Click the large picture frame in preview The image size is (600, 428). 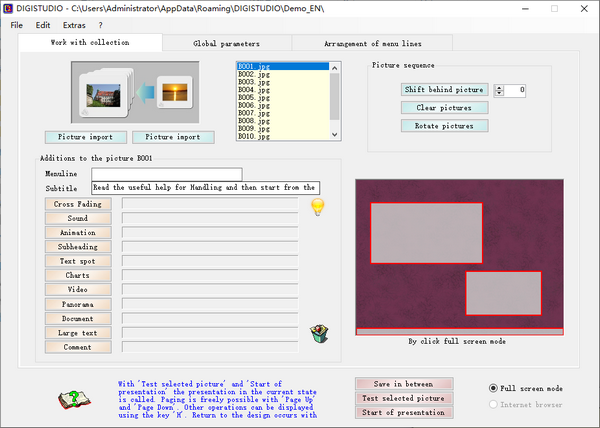pyautogui.click(x=426, y=233)
